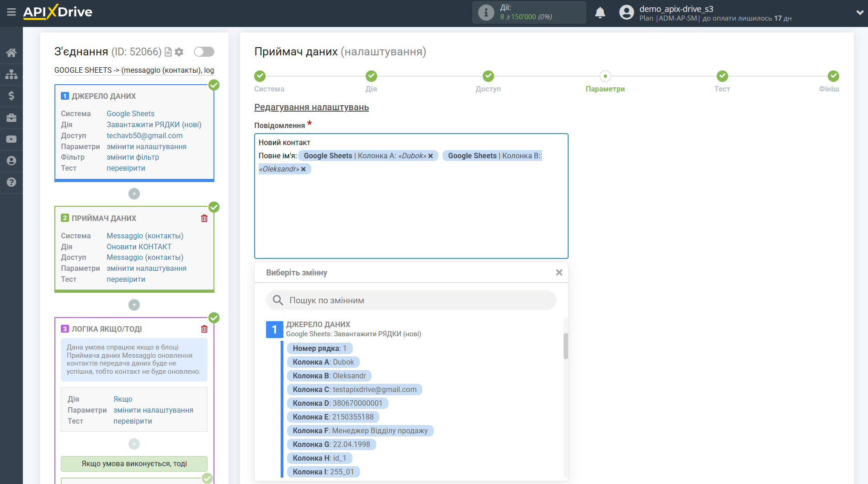Open the billing dollar sidebar icon
The height and width of the screenshot is (484, 868).
tap(11, 96)
